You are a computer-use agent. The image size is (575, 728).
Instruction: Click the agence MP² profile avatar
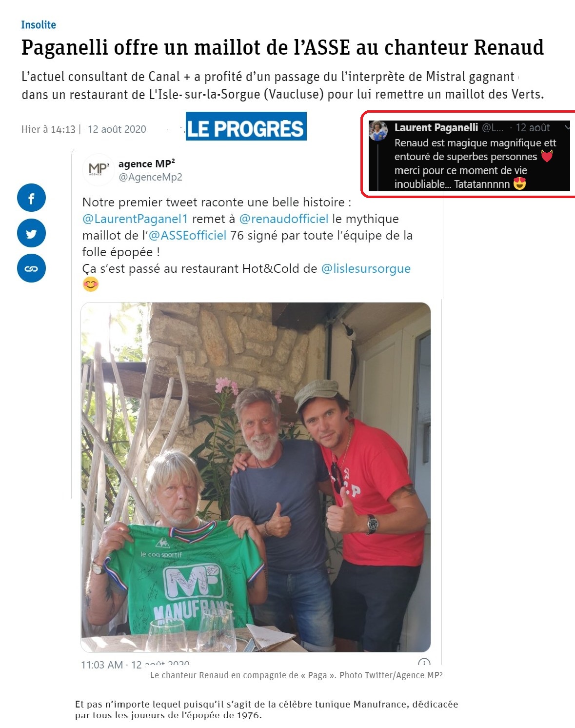coord(98,170)
